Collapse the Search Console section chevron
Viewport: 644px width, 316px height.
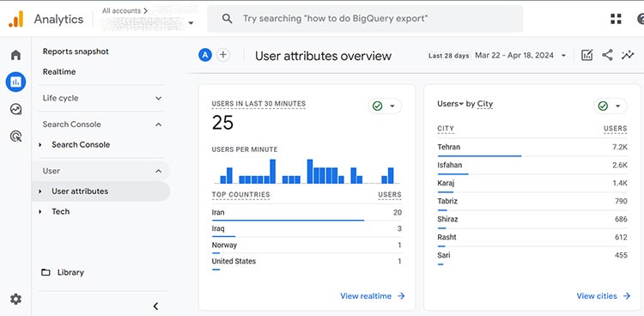click(159, 125)
